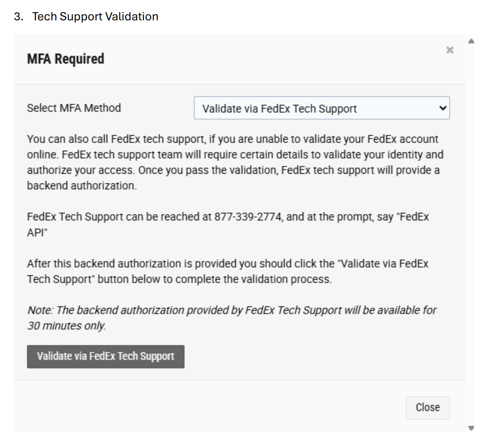Click the chevron arrow of the MFA method combo box
Image resolution: width=492 pixels, height=448 pixels.
pos(443,108)
